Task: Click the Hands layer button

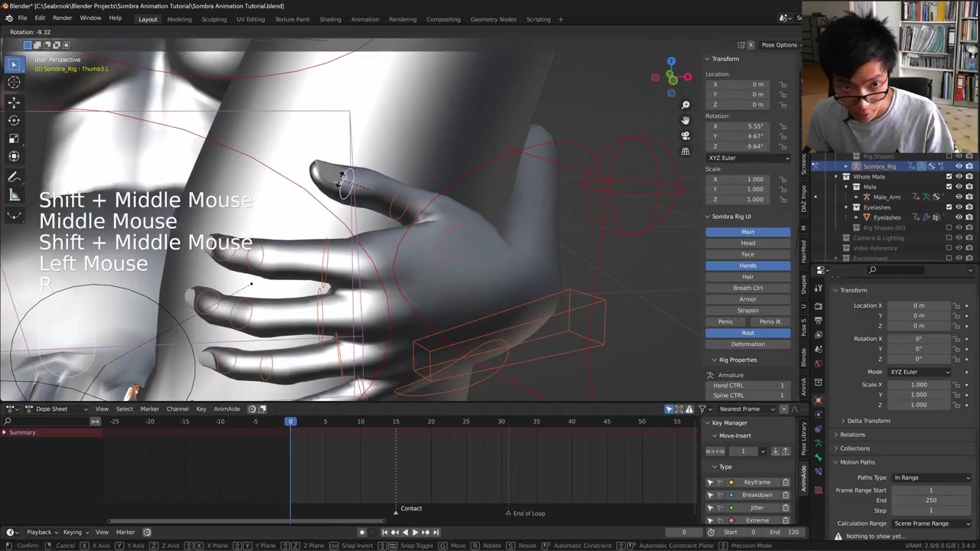Action: click(x=747, y=266)
